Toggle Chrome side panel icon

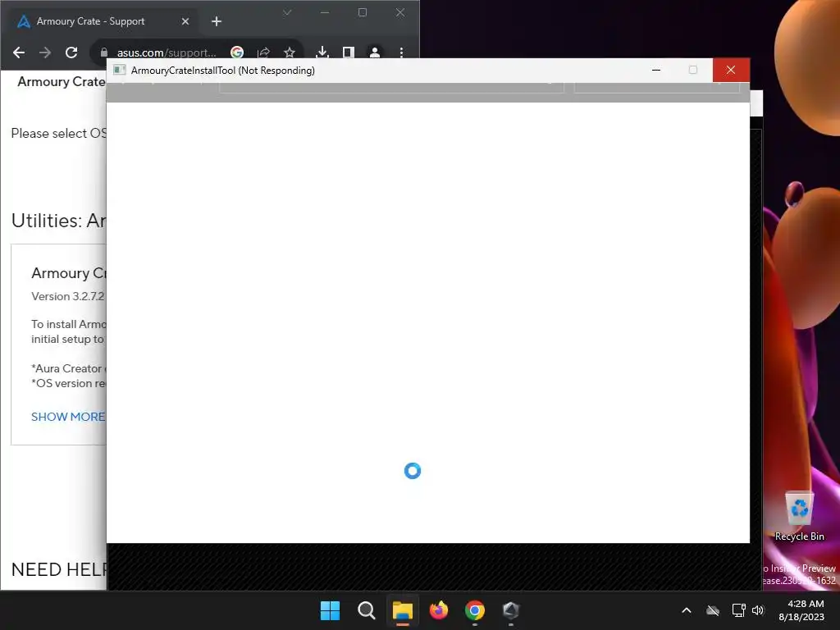[348, 52]
